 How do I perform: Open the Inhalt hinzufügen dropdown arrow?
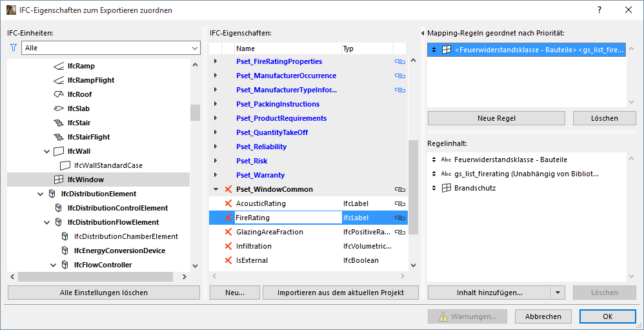pos(559,293)
